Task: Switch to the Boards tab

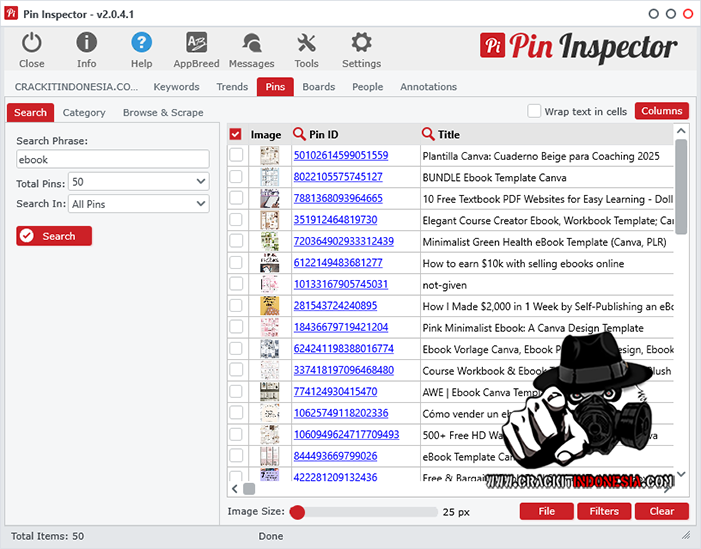Action: (x=319, y=87)
